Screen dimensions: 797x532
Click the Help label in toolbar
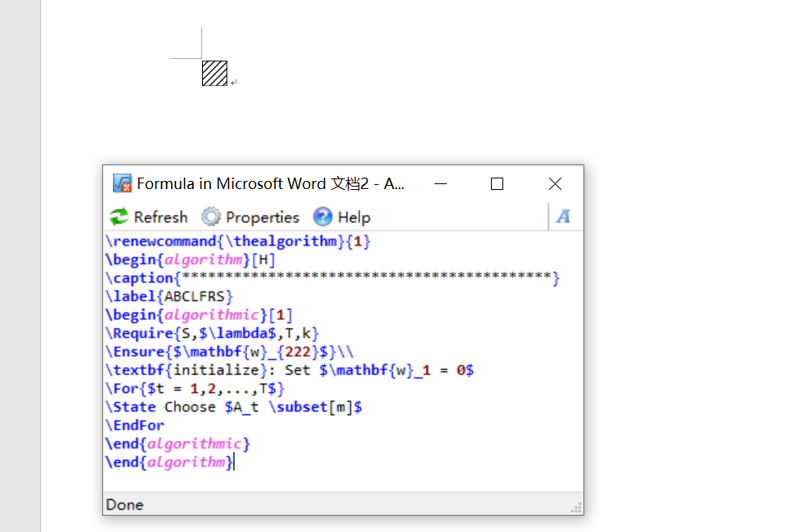pyautogui.click(x=354, y=218)
